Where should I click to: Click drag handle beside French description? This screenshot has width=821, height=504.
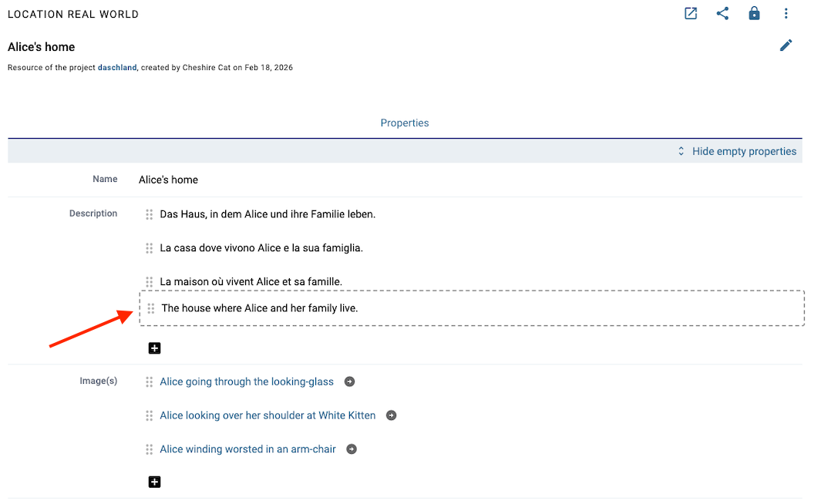150,282
